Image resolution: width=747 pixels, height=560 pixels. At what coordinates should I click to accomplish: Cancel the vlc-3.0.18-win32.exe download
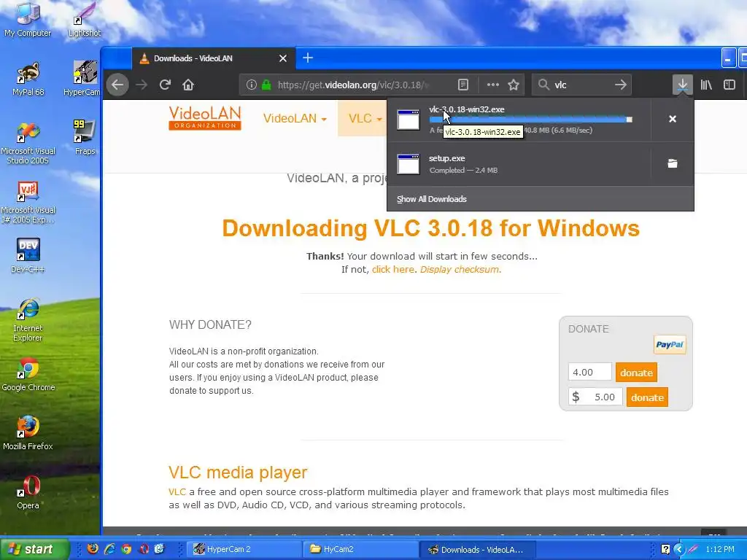[x=672, y=119]
